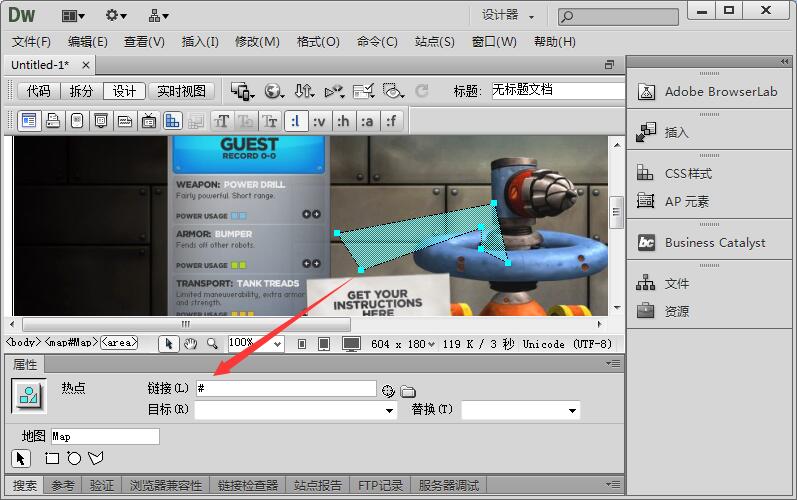Toggle the :h hover state button

(x=343, y=121)
